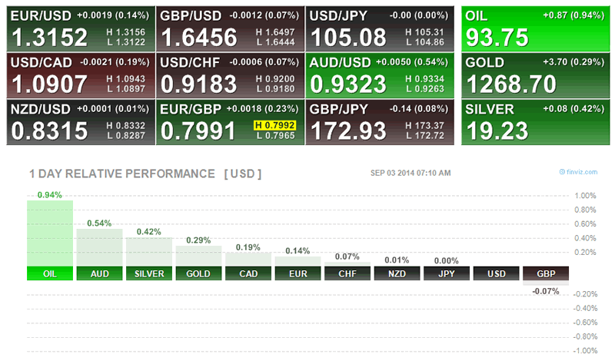Select the AUD label in performance chart
This screenshot has height=364, width=615.
[99, 273]
